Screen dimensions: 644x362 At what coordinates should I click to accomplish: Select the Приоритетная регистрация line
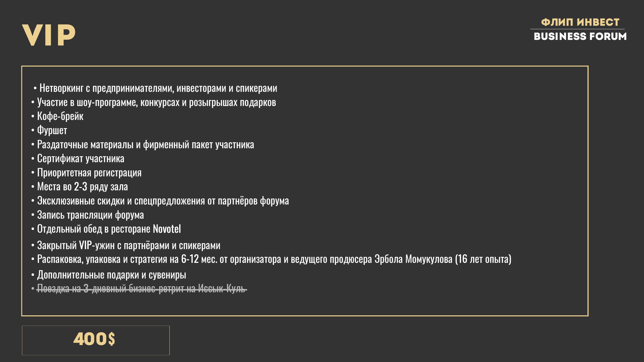coord(89,173)
